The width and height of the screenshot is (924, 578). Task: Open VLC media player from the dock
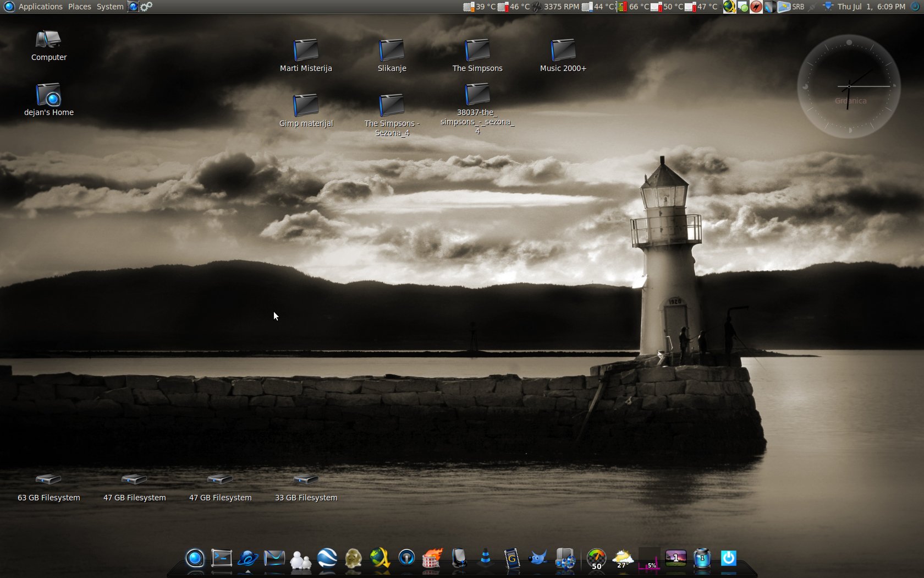click(485, 558)
